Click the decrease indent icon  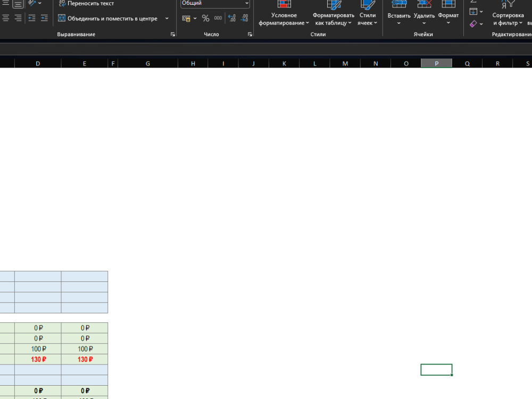pyautogui.click(x=32, y=18)
